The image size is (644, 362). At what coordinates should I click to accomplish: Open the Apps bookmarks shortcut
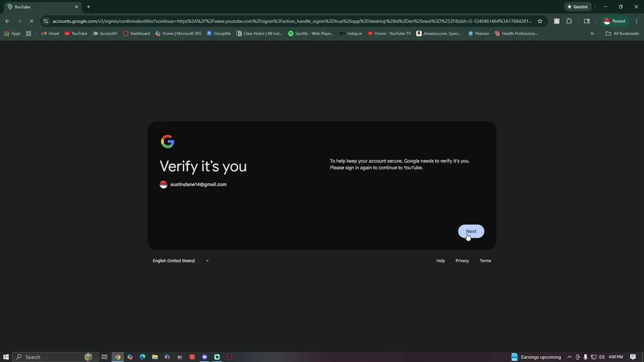point(12,34)
